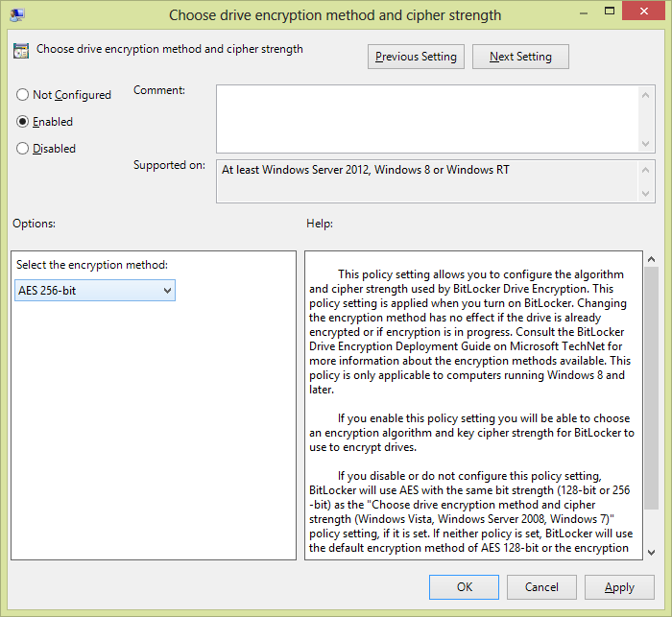The width and height of the screenshot is (672, 617).
Task: Click the Help pane scrollbar thumb
Action: (652, 388)
